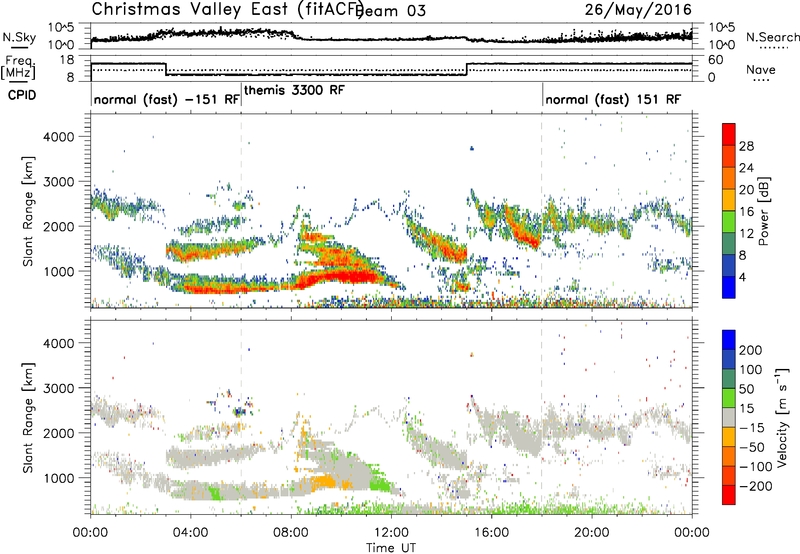Click the '16' tick on Power colorbar
800x554 pixels.
point(746,212)
